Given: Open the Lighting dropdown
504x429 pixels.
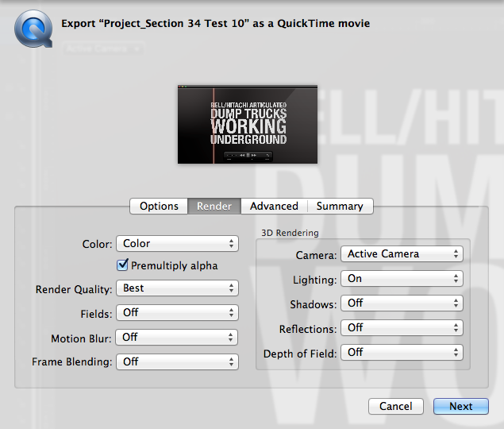Looking at the screenshot, I should coord(402,279).
